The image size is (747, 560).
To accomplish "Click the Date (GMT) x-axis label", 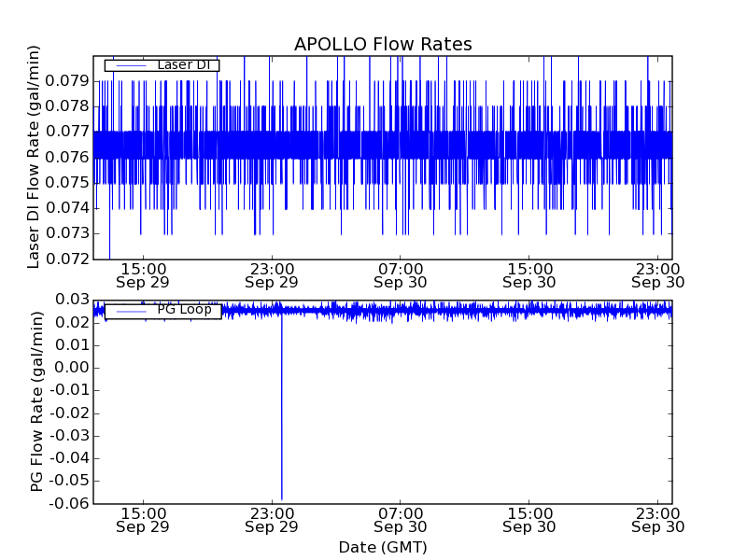I will (383, 547).
